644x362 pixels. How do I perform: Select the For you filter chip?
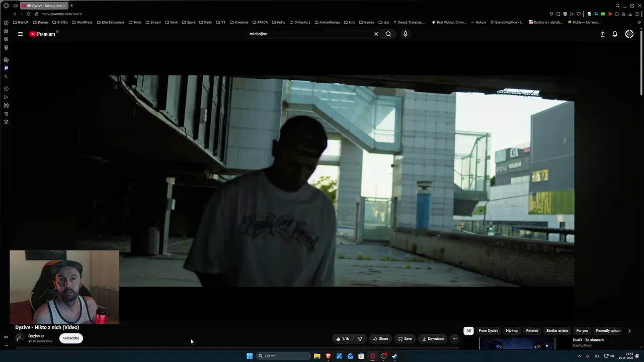(x=582, y=331)
